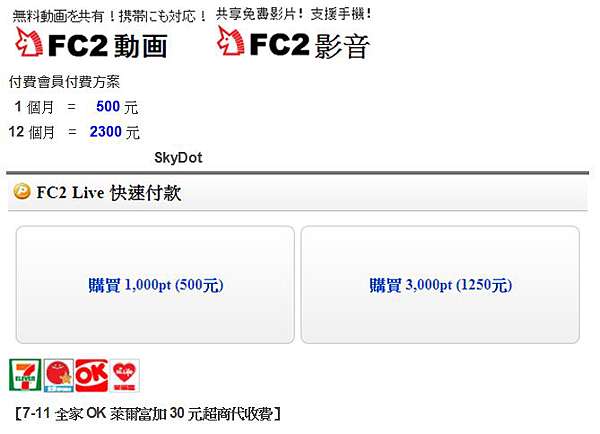Click the blue 500 price

pyautogui.click(x=108, y=105)
